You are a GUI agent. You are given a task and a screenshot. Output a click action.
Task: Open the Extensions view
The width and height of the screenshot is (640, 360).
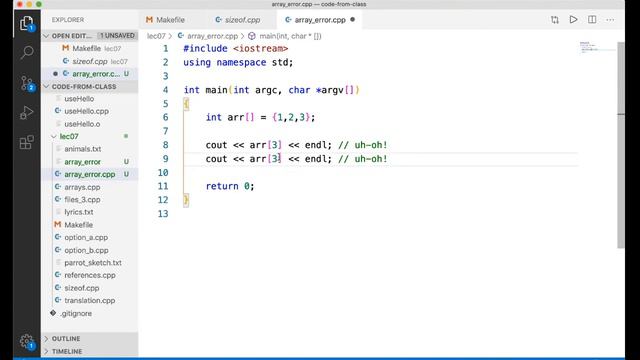tap(27, 142)
